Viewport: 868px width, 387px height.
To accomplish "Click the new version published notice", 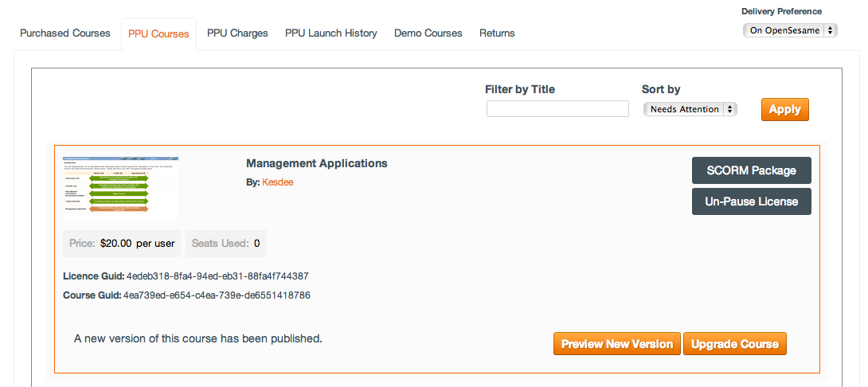I will tap(198, 338).
